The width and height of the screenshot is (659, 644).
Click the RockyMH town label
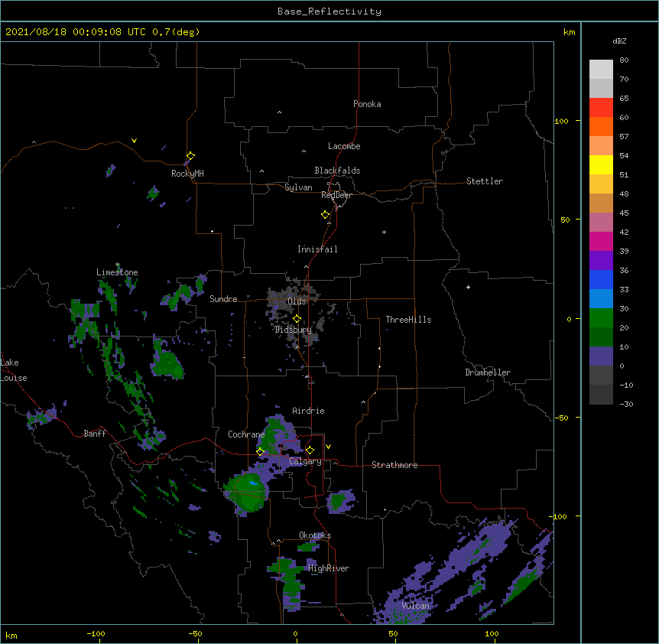click(187, 174)
